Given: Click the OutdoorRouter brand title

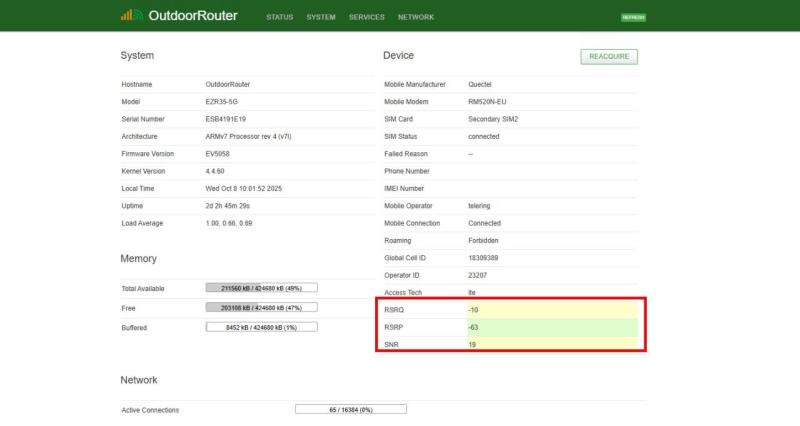Looking at the screenshot, I should pos(192,16).
